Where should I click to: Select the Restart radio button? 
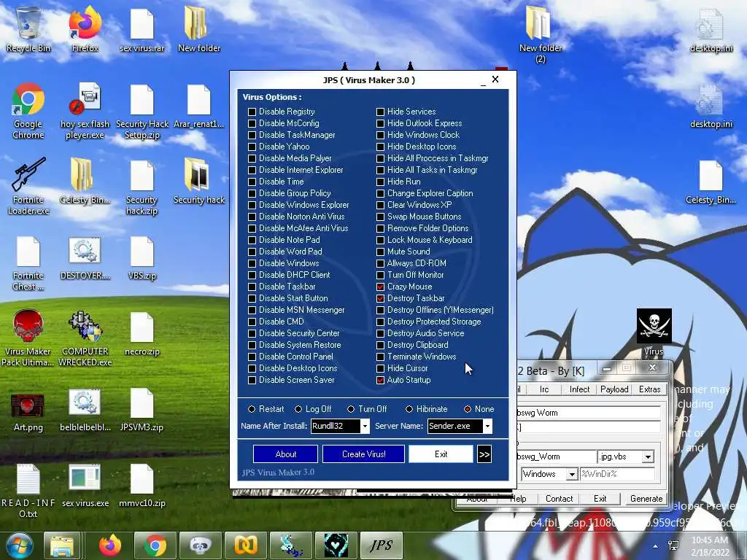coord(252,409)
